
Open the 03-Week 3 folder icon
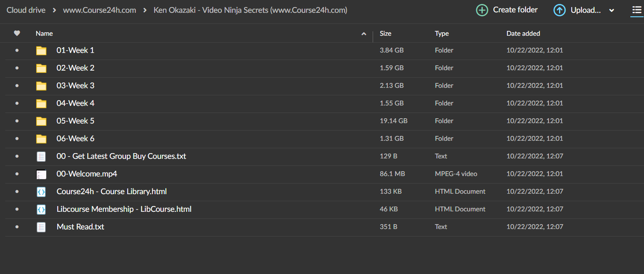click(x=41, y=86)
